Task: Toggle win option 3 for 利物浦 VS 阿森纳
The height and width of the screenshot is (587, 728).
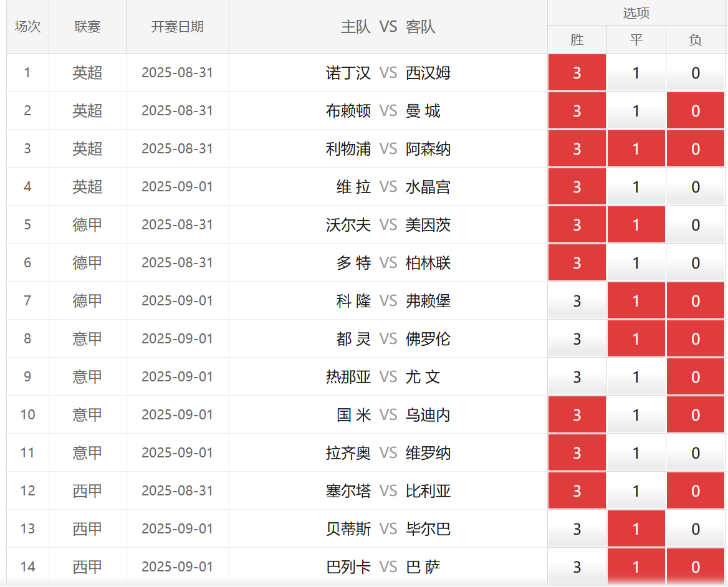Action: [577, 149]
